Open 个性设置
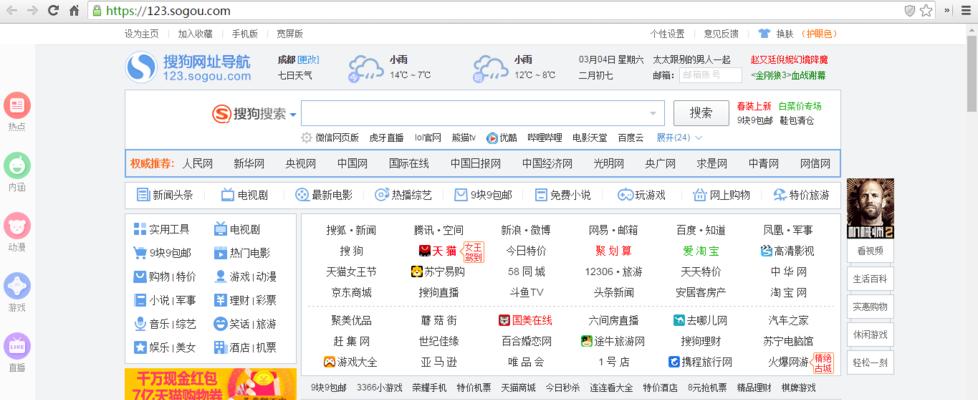The height and width of the screenshot is (400, 978). click(x=667, y=34)
